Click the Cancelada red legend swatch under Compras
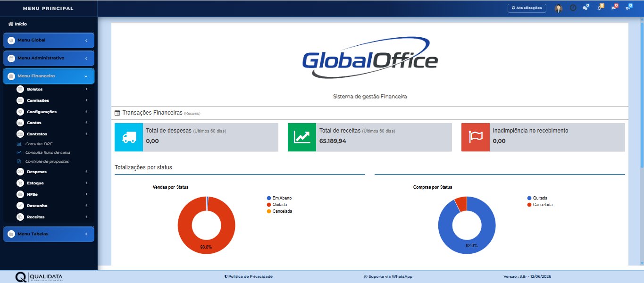This screenshot has width=644, height=283. point(529,205)
